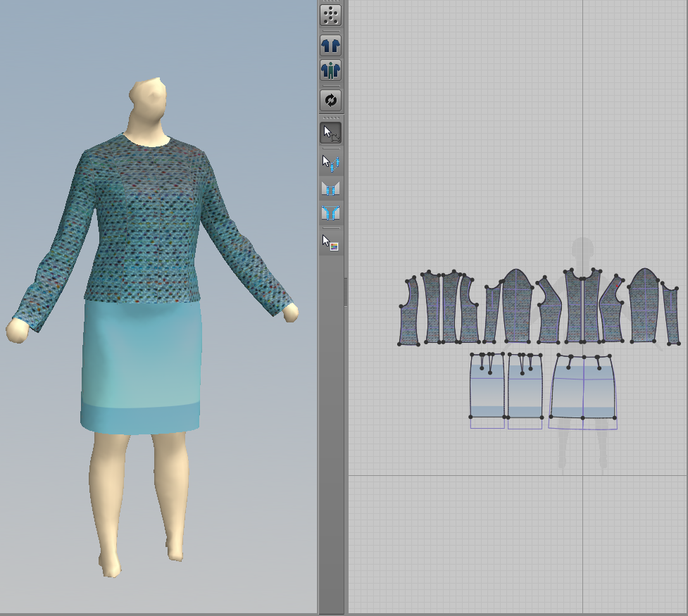
Task: Select the leftmost narrow skirt pattern piece
Action: coord(487,386)
